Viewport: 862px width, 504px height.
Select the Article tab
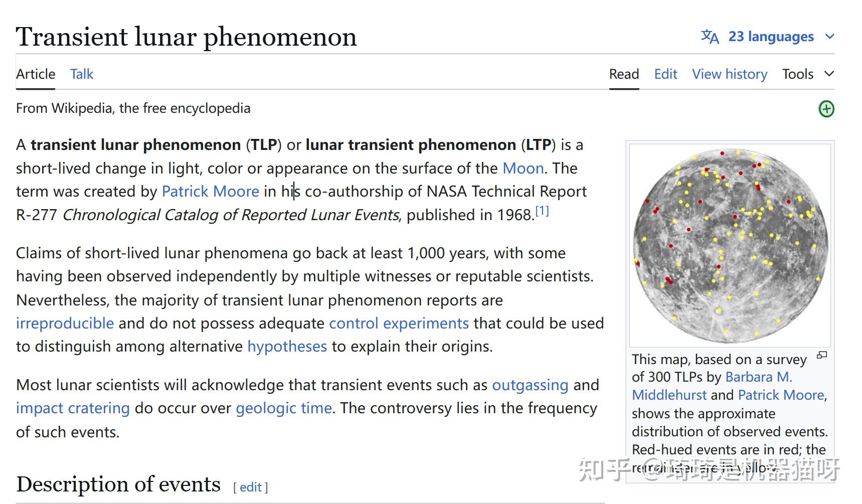(35, 74)
